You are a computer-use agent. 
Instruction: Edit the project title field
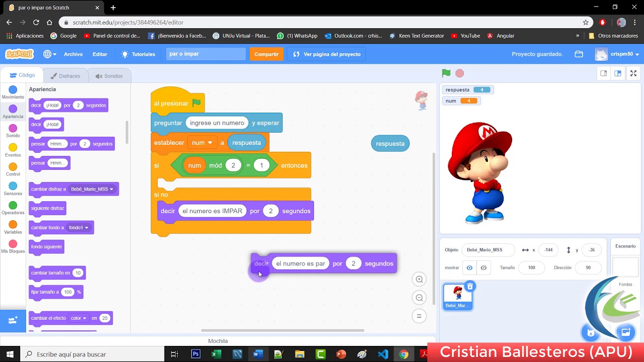point(206,54)
